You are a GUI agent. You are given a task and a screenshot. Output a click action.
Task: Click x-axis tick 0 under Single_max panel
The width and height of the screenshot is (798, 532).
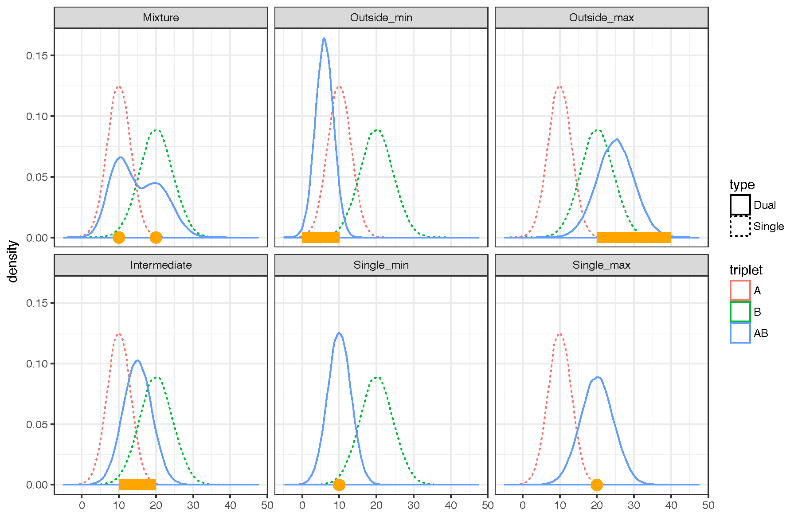[x=523, y=505]
